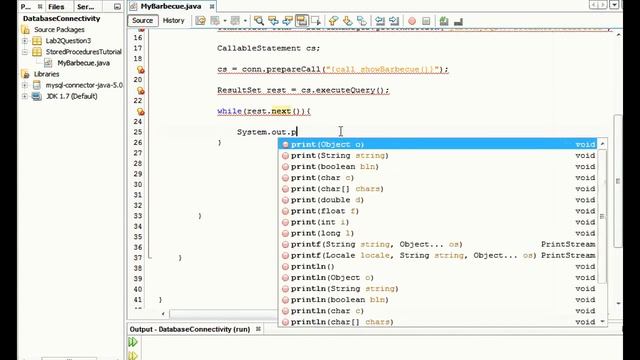Viewport: 640px width, 360px height.
Task: Choose printf(String string, Object... os) completion
Action: pos(438,244)
